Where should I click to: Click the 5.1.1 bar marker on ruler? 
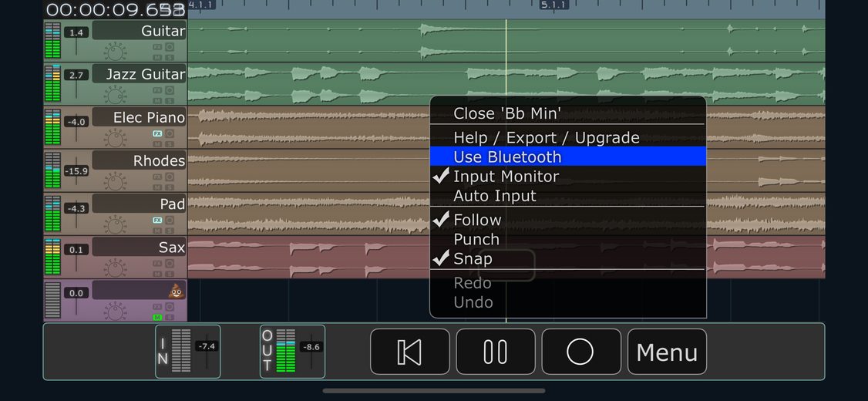point(553,5)
